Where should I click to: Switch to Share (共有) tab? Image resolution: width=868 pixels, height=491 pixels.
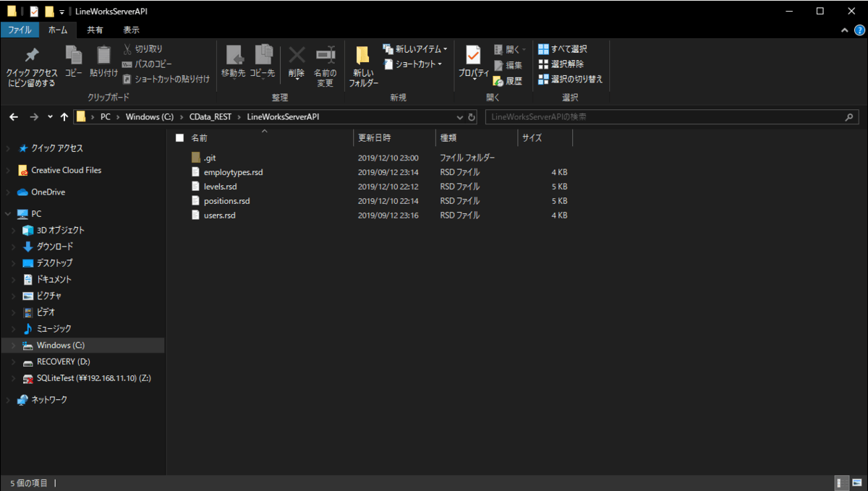click(x=95, y=30)
